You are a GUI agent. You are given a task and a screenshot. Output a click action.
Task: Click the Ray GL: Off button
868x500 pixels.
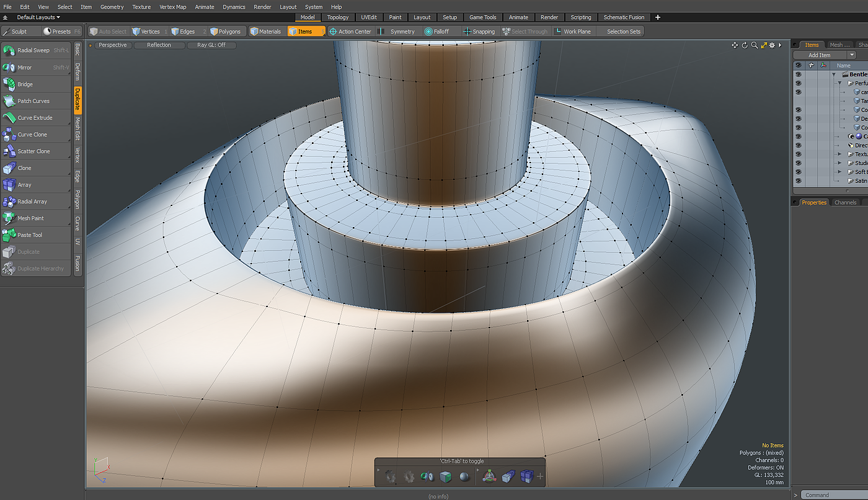(211, 45)
